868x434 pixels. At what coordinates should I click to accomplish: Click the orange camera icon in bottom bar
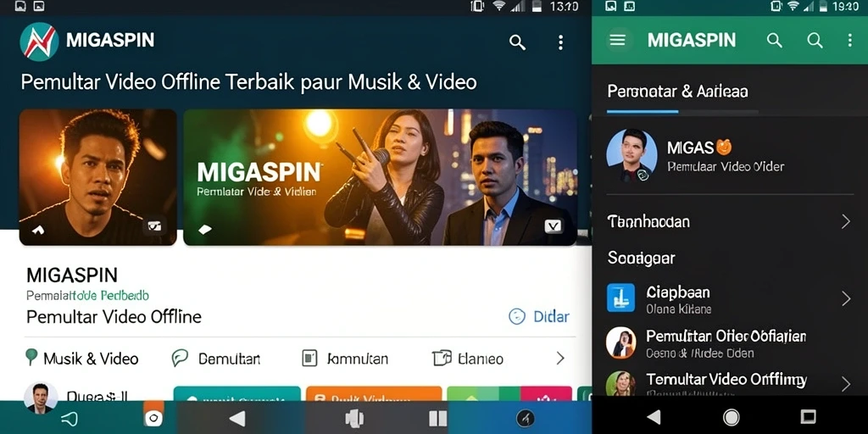click(153, 417)
